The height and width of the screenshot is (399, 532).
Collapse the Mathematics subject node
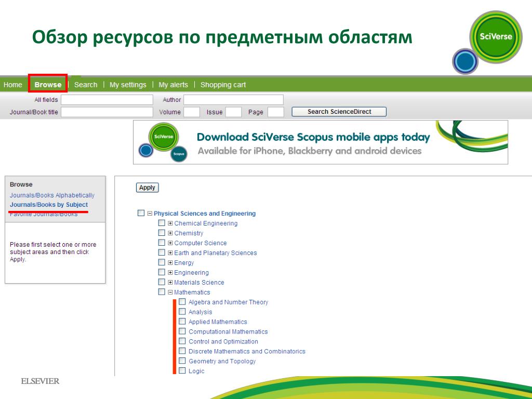(170, 292)
